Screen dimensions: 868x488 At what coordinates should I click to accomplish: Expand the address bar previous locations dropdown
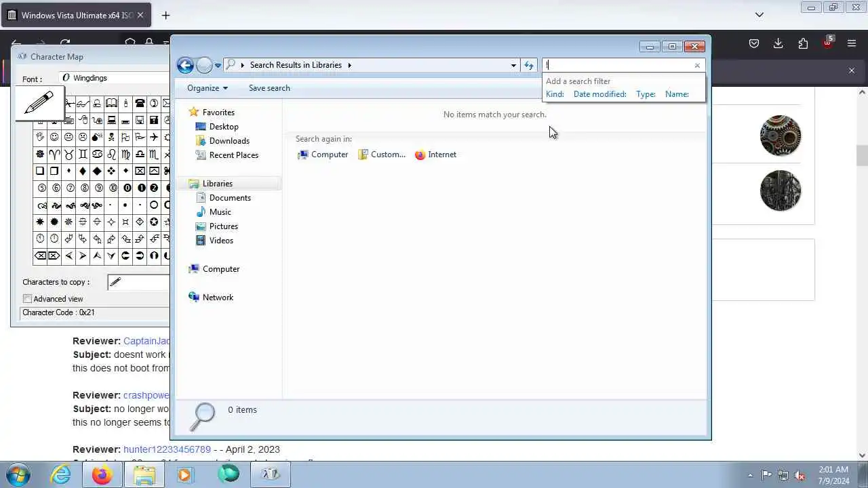(513, 65)
